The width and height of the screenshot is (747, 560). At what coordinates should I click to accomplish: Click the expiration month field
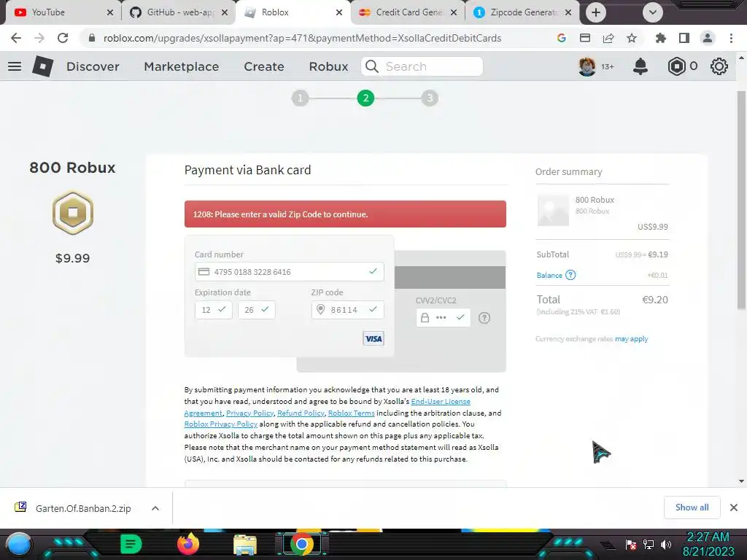(x=214, y=309)
